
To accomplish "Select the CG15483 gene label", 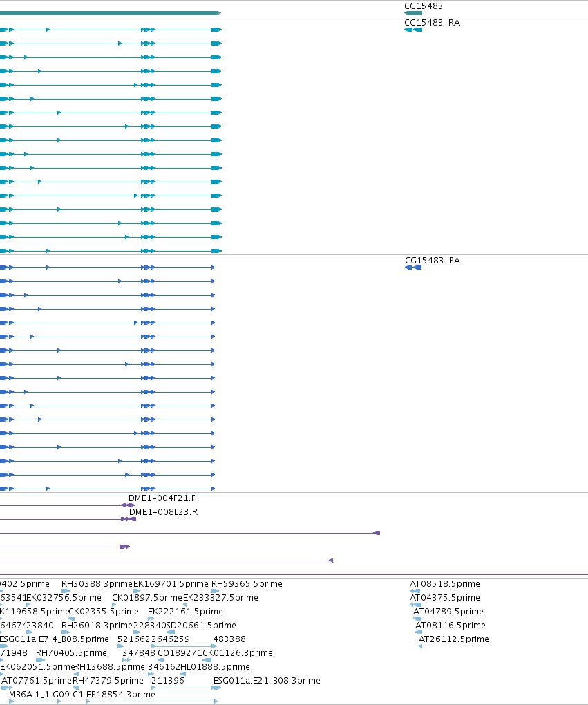I will pyautogui.click(x=424, y=6).
